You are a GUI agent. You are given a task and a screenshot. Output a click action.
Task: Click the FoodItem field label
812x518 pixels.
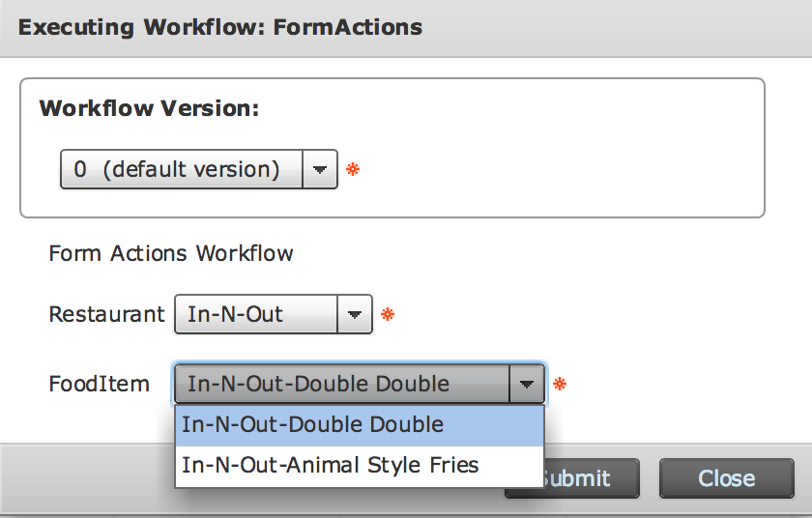tap(100, 384)
